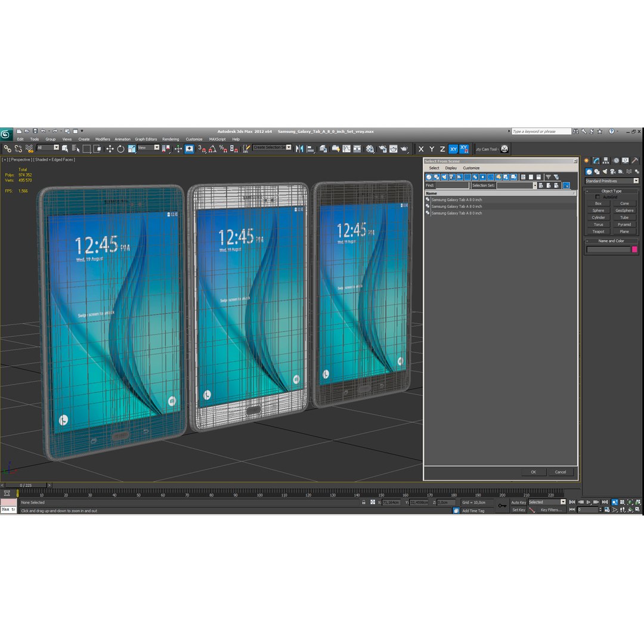Click Cancel in Select From Scene
Image resolution: width=644 pixels, height=644 pixels.
(x=560, y=472)
